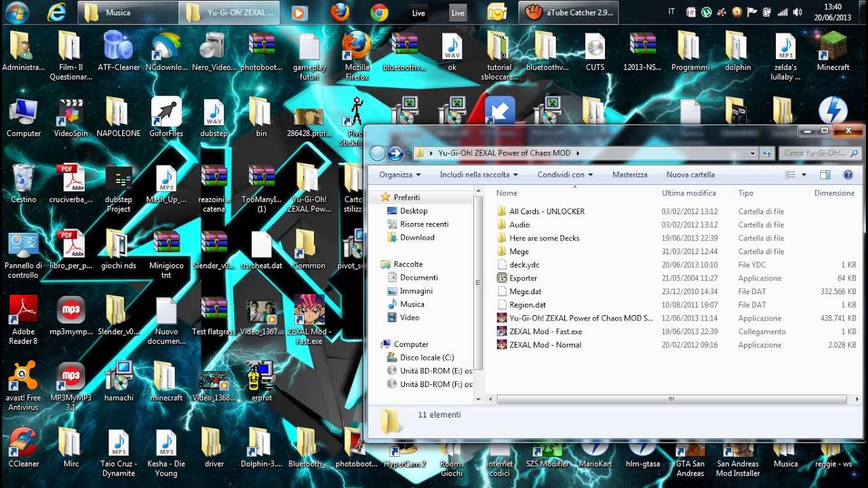
Task: Open the Adobe Reader 8 desktop shortcut
Action: (24, 321)
